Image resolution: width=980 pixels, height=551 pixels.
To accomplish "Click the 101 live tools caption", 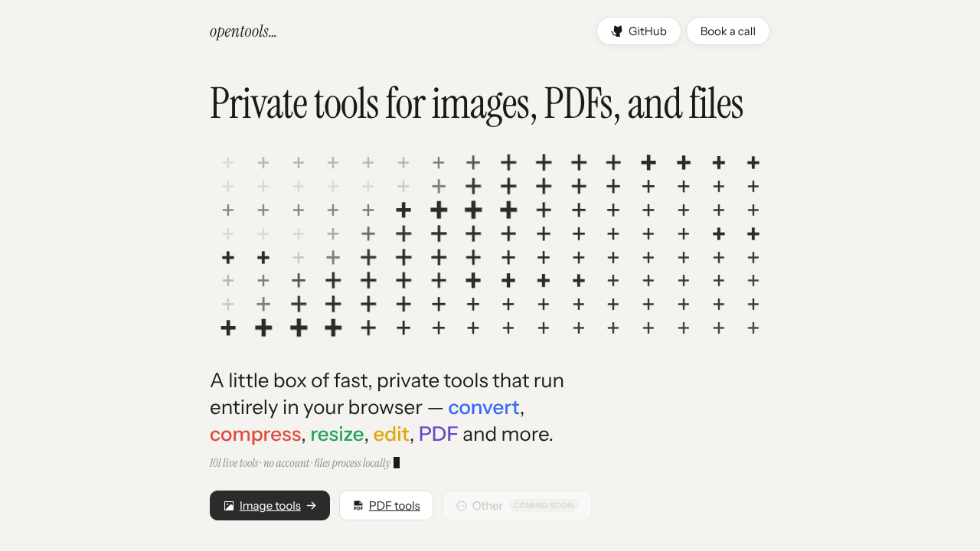I will click(300, 463).
